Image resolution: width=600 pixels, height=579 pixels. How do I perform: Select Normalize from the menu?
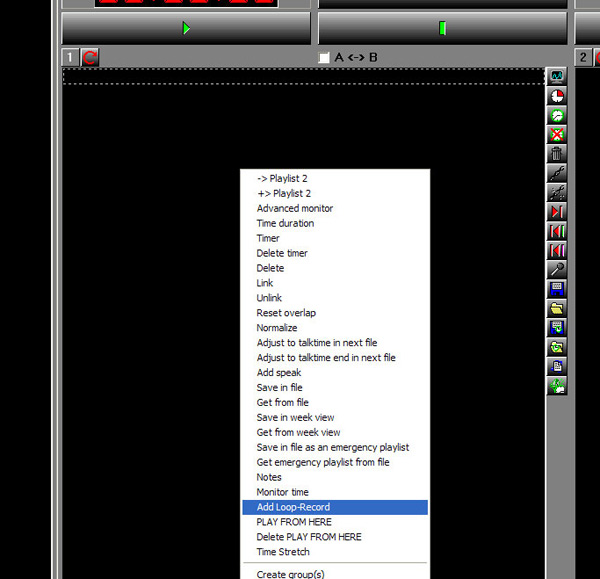click(335, 328)
